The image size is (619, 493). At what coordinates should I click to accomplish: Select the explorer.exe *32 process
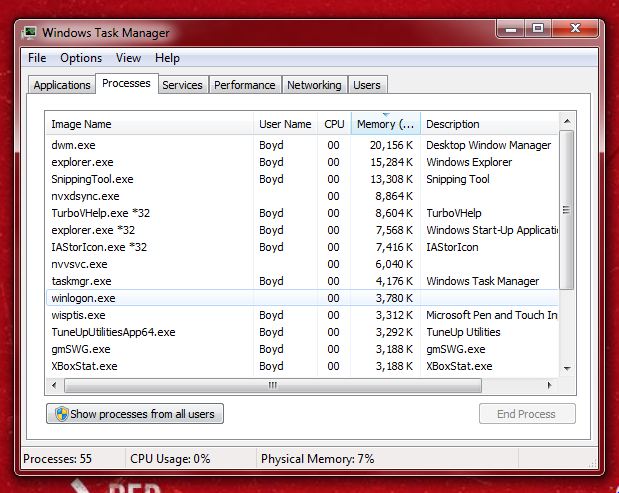click(302, 230)
